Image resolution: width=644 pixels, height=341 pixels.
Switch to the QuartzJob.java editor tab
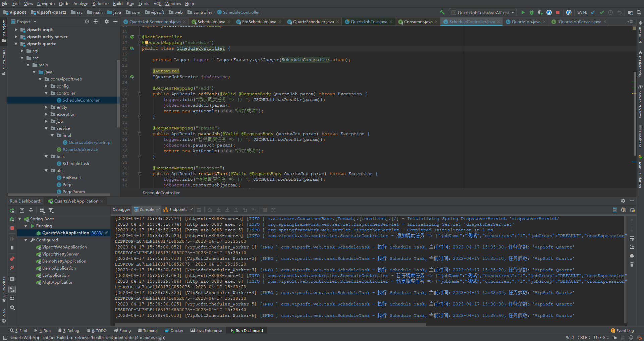[526, 22]
